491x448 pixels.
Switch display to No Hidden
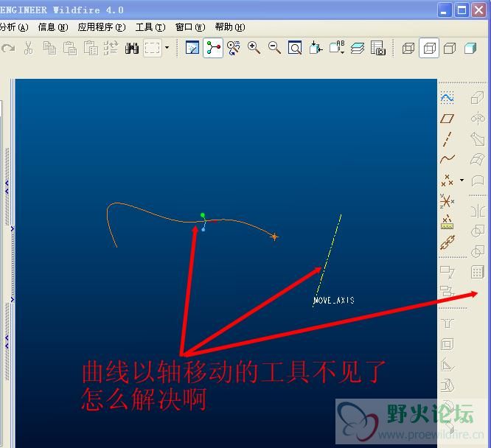click(x=450, y=48)
